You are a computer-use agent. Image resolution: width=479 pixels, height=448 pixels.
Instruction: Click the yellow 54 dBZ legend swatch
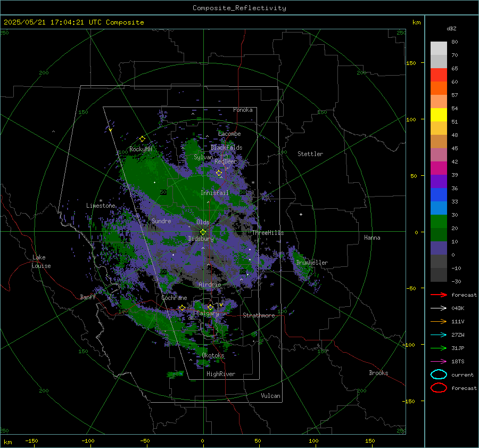[439, 115]
